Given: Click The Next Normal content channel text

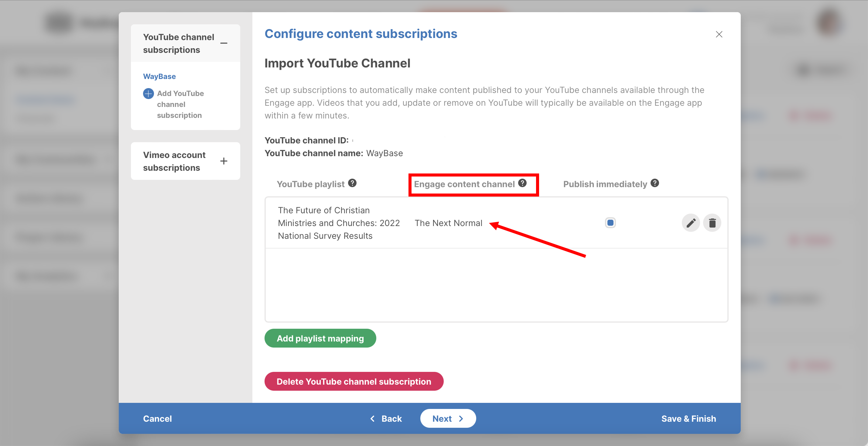Looking at the screenshot, I should (448, 223).
